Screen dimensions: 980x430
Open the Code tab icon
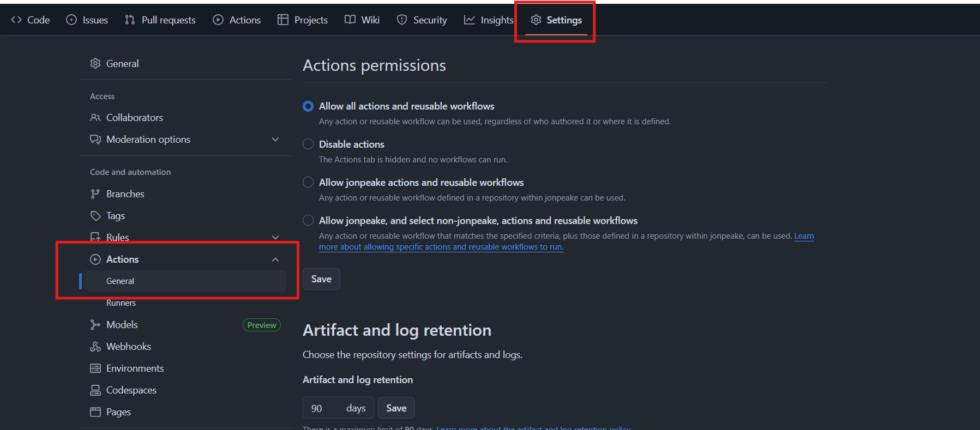(16, 20)
